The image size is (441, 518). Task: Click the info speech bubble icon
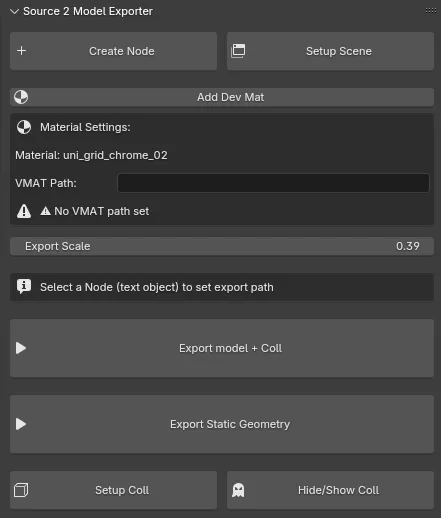(x=24, y=287)
